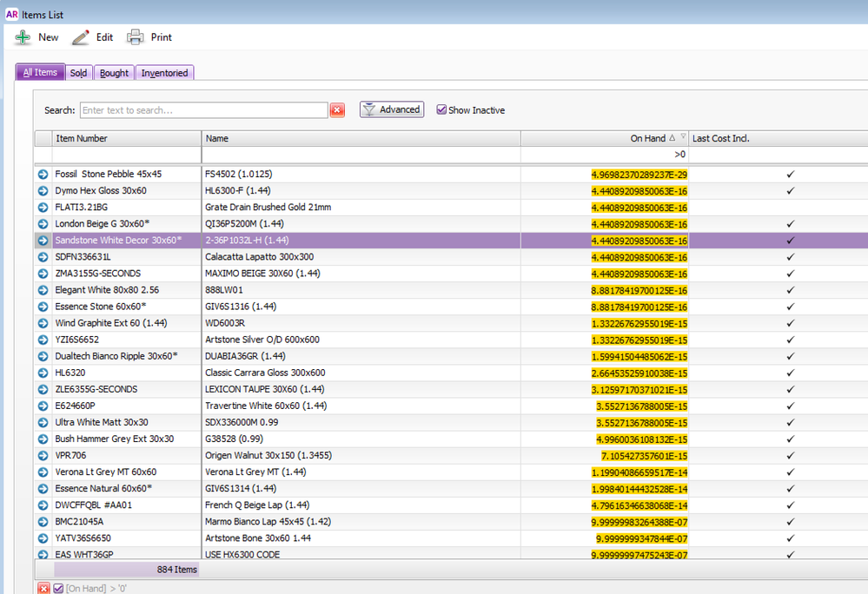Disable the [On Hand] > '0' filter checkbox
The image size is (868, 594).
tap(58, 588)
